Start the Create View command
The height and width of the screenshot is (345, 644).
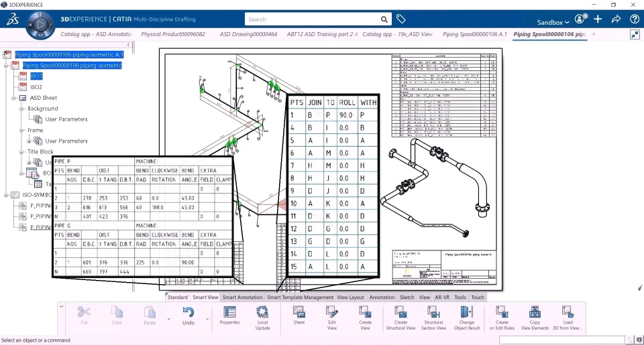coord(365,312)
